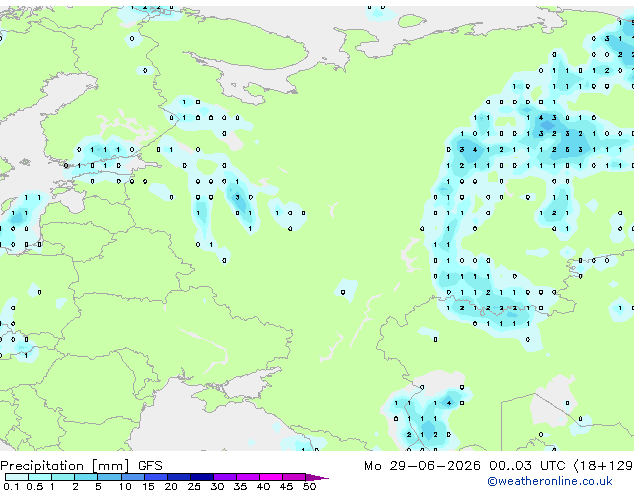Click the 0.1–0.5 mm lightest cyan legend swatch
The width and height of the screenshot is (634, 490).
pos(17,477)
